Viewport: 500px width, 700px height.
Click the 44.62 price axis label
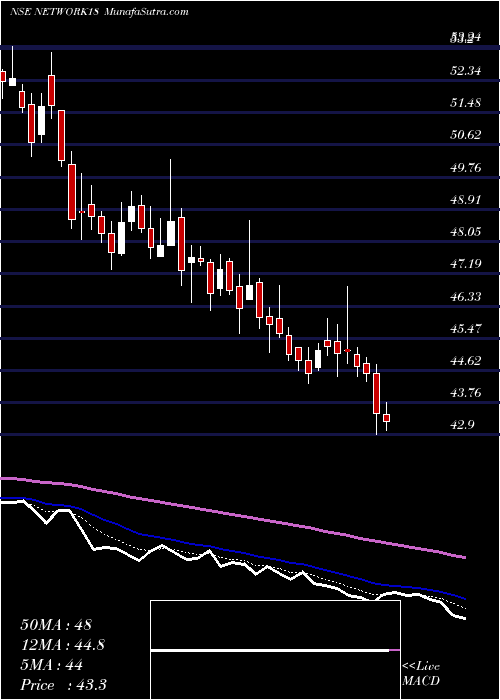(466, 361)
